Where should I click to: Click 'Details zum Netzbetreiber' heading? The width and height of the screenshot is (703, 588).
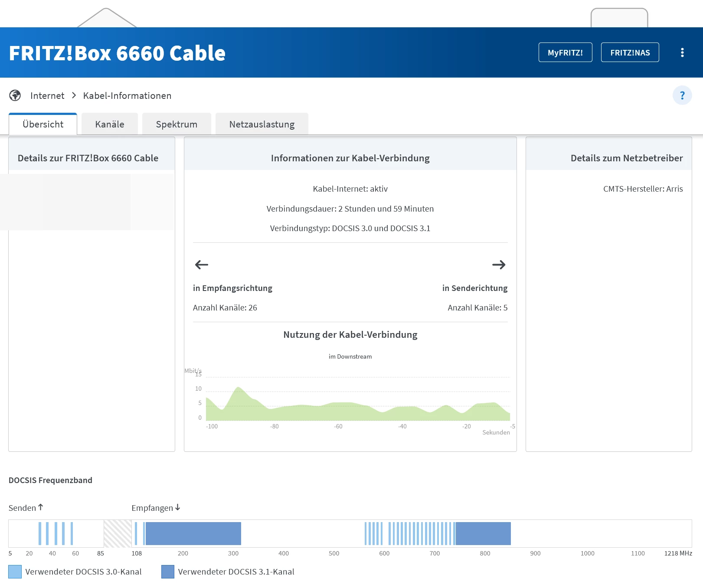[x=627, y=158]
